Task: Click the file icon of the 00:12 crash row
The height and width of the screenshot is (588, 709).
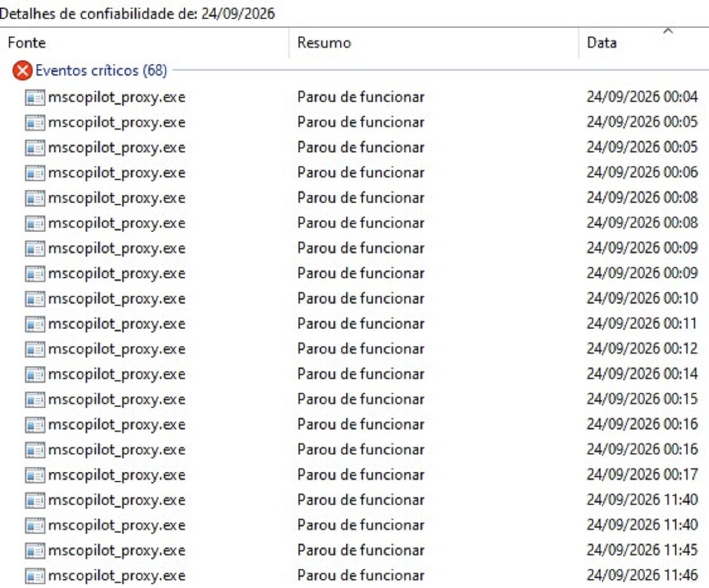Action: point(35,349)
